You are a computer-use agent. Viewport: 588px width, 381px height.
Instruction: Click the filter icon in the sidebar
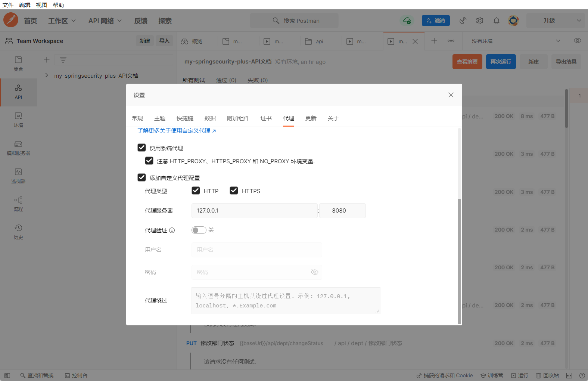63,60
